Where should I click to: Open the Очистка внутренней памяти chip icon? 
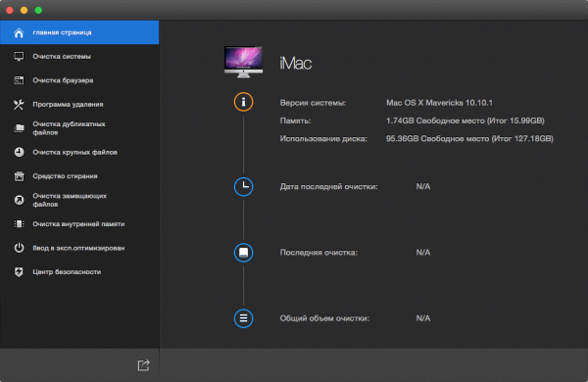[x=19, y=224]
